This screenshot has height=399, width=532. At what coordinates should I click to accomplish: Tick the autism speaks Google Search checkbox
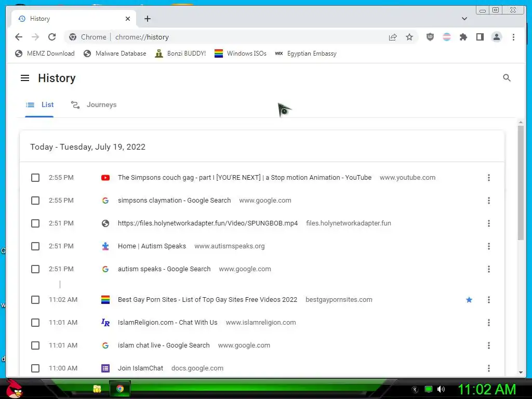35,269
